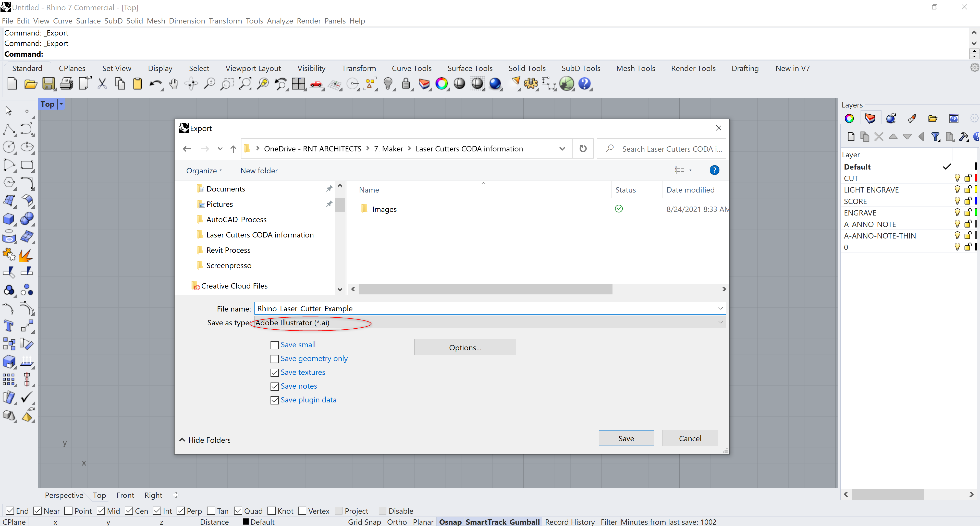Click the Paste clipboard icon

click(137, 83)
